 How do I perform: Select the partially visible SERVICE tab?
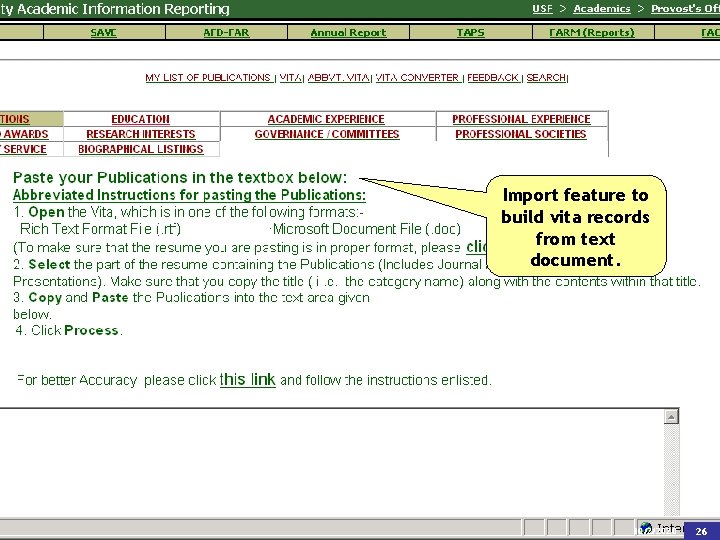coord(23,149)
